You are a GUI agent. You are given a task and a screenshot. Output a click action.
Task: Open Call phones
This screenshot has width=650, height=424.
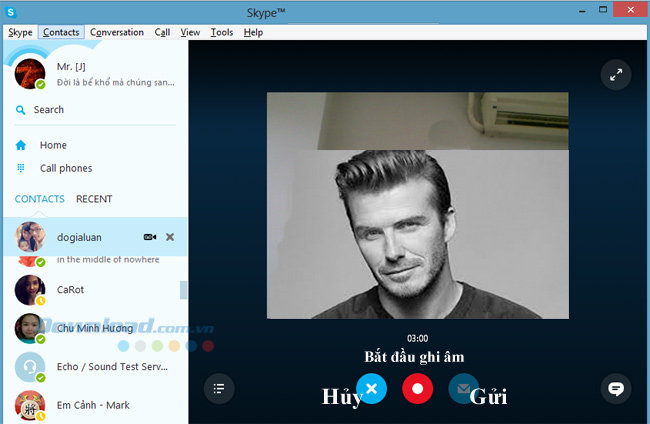66,168
